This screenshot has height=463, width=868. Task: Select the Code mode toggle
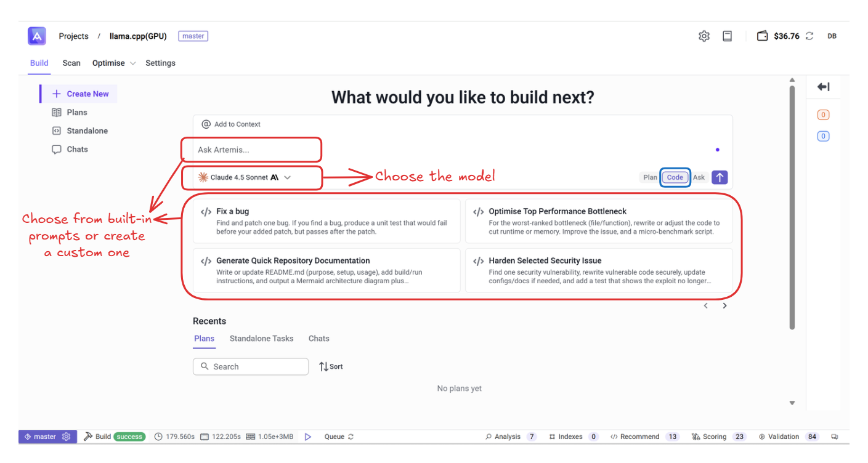coord(675,177)
